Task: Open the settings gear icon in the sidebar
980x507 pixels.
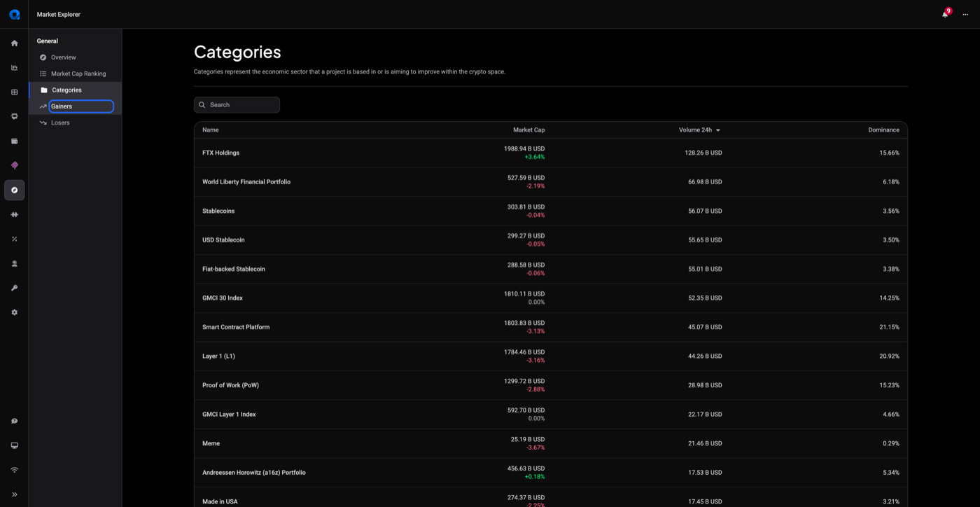Action: (14, 313)
